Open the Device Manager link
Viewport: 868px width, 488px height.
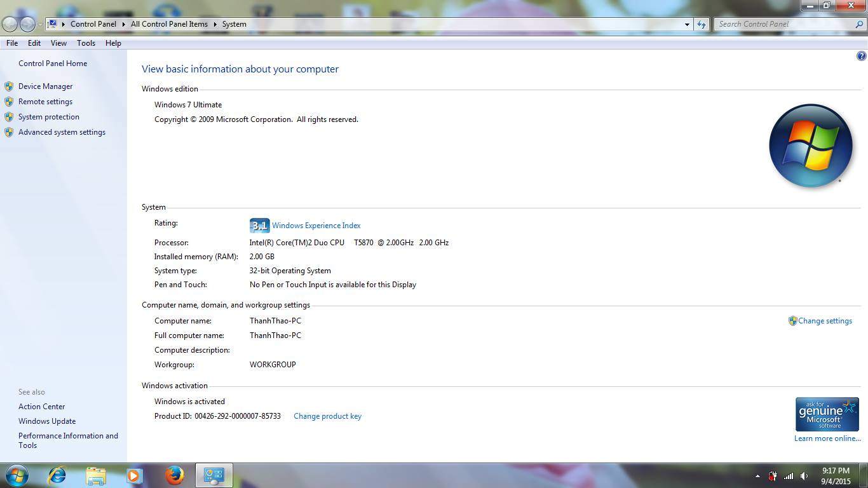point(45,86)
